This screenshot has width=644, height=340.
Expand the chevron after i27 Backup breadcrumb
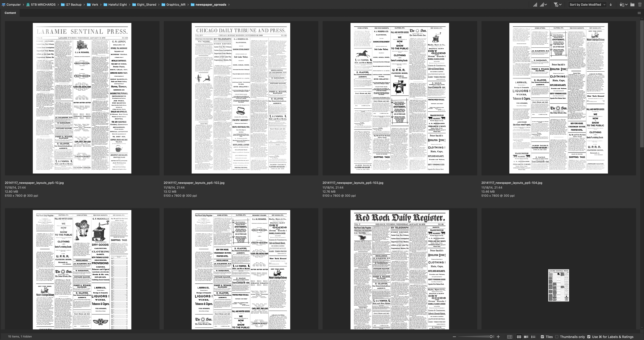pyautogui.click(x=84, y=5)
